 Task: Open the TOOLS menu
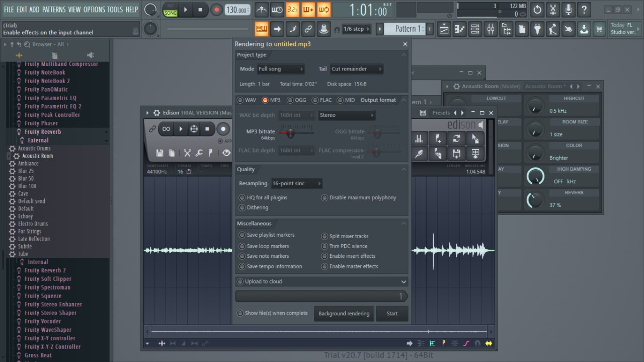[115, 9]
